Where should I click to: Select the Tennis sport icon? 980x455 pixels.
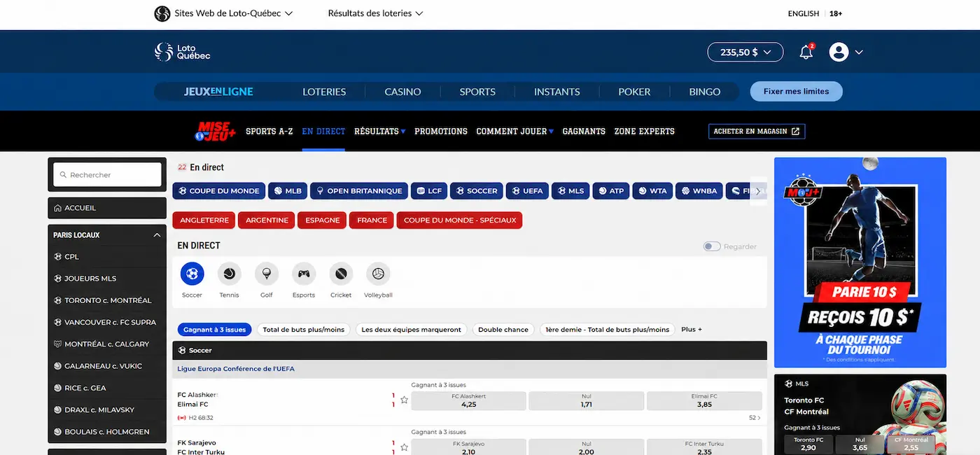pos(229,273)
